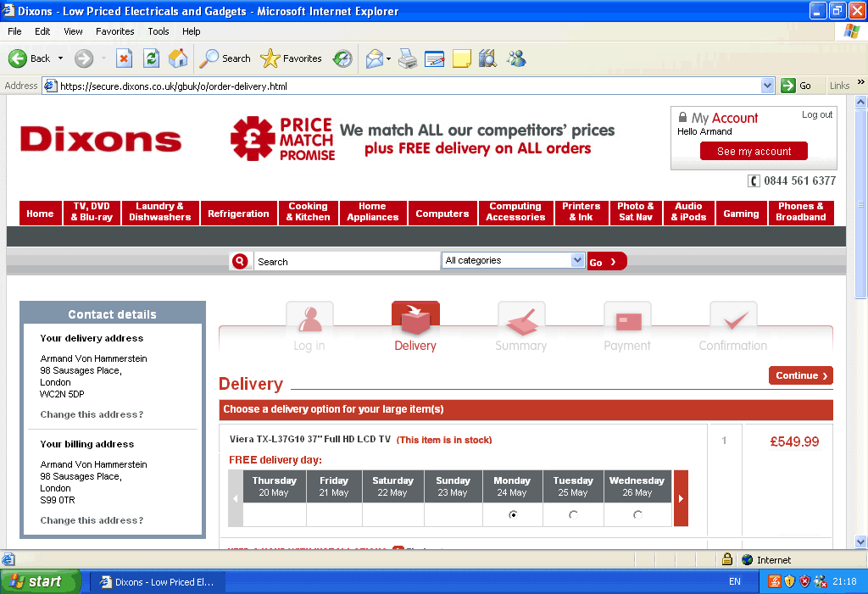The image size is (868, 594).
Task: Click into the site Search input field
Action: [x=347, y=261]
